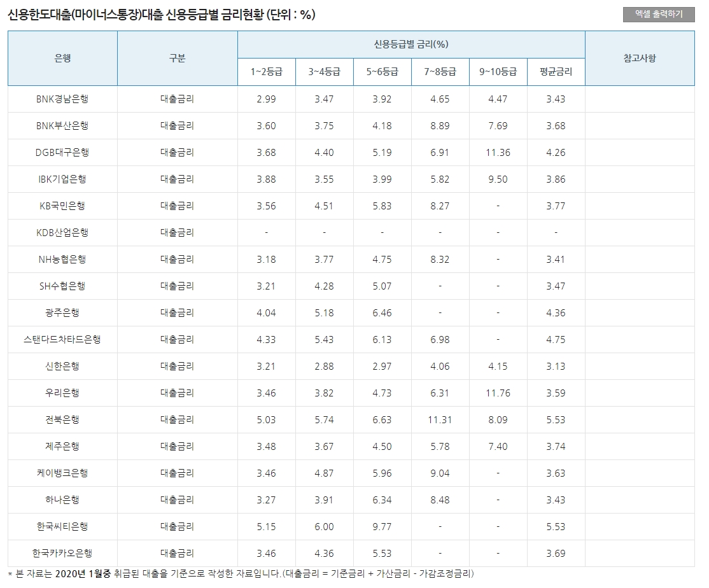Screen dimensions: 709x588
Task: Click the 1~2등급 column header
Action: click(266, 72)
